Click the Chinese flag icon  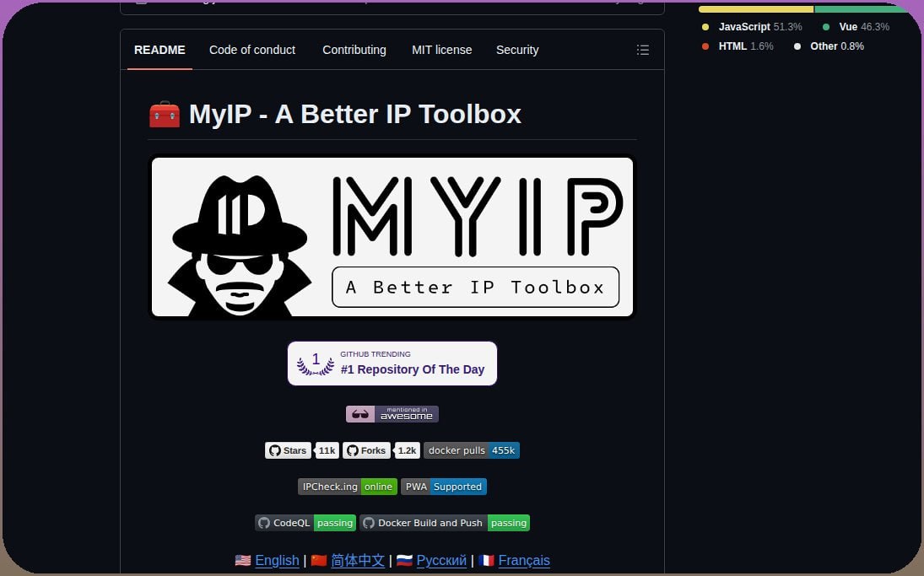coord(319,561)
